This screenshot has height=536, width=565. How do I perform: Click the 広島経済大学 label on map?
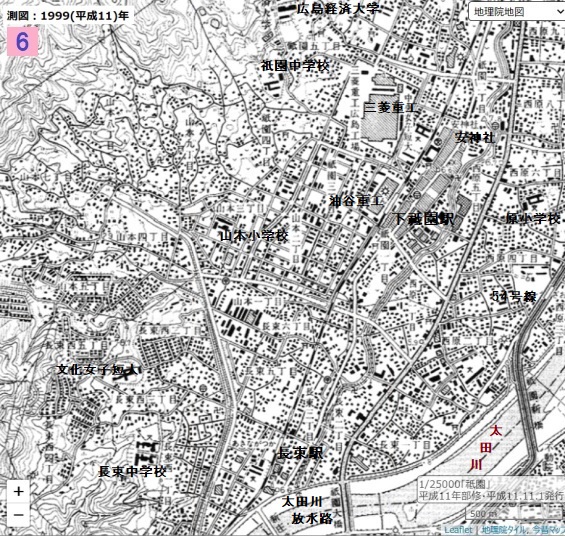pos(338,9)
